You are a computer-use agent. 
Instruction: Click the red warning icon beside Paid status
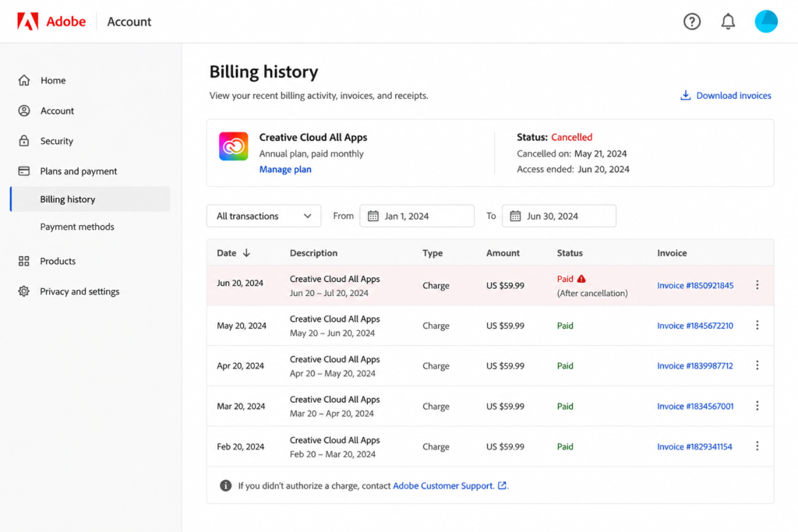coord(581,279)
